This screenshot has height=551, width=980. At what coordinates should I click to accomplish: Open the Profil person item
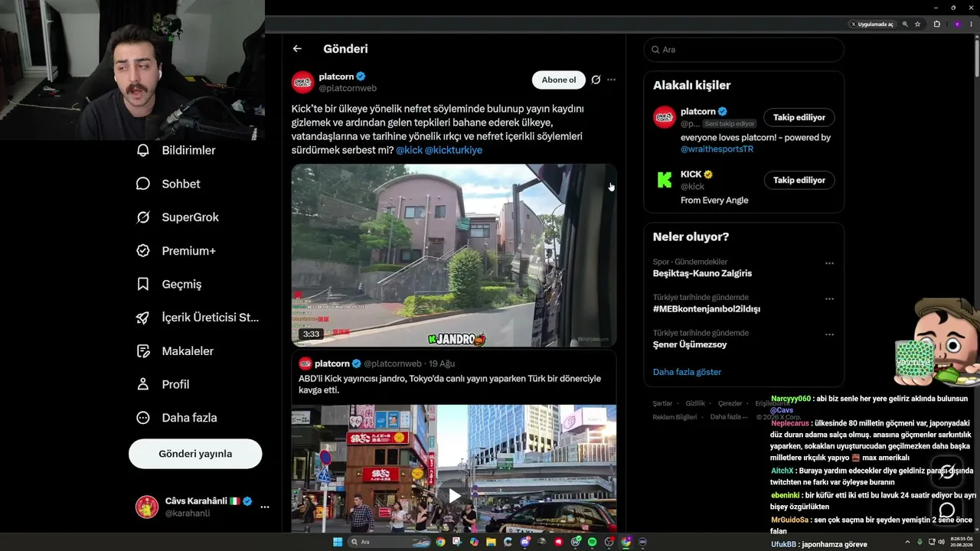click(x=163, y=384)
